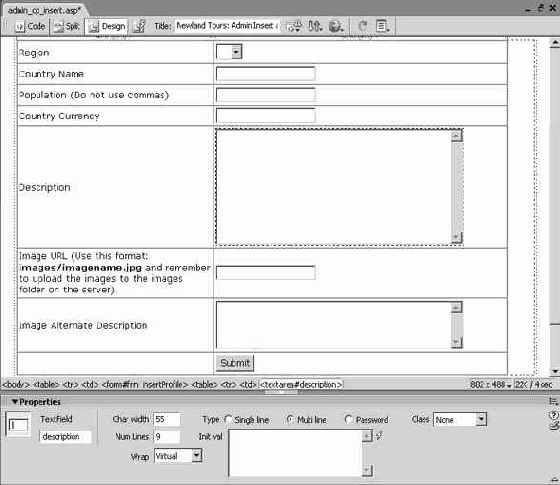Screen dimensions: 560x485
Task: Click the Live Data view icon
Action: point(139,26)
